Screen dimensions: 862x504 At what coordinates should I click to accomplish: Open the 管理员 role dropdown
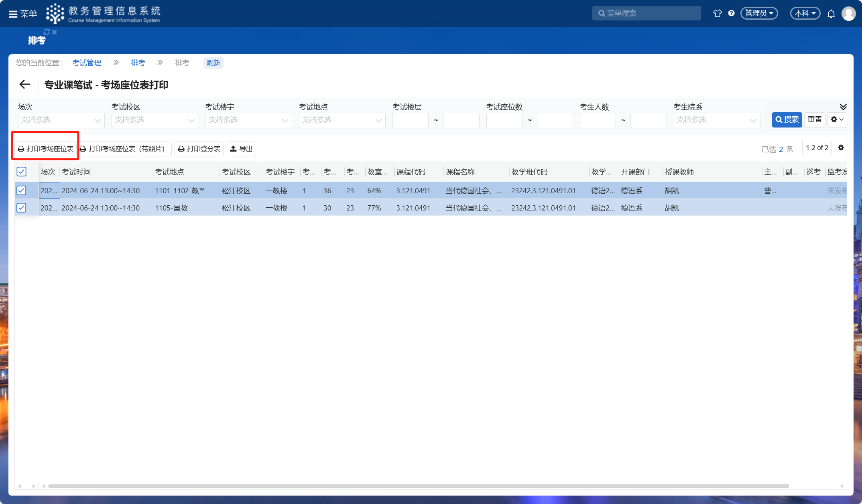(759, 13)
